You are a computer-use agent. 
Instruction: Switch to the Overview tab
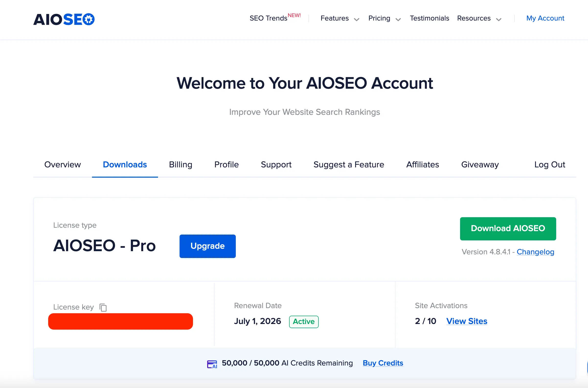(x=62, y=164)
